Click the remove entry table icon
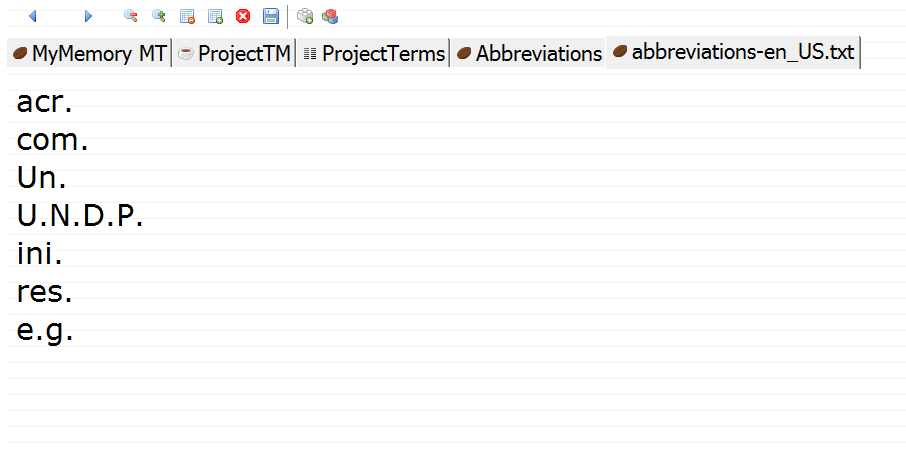Image resolution: width=906 pixels, height=451 pixels. (187, 16)
